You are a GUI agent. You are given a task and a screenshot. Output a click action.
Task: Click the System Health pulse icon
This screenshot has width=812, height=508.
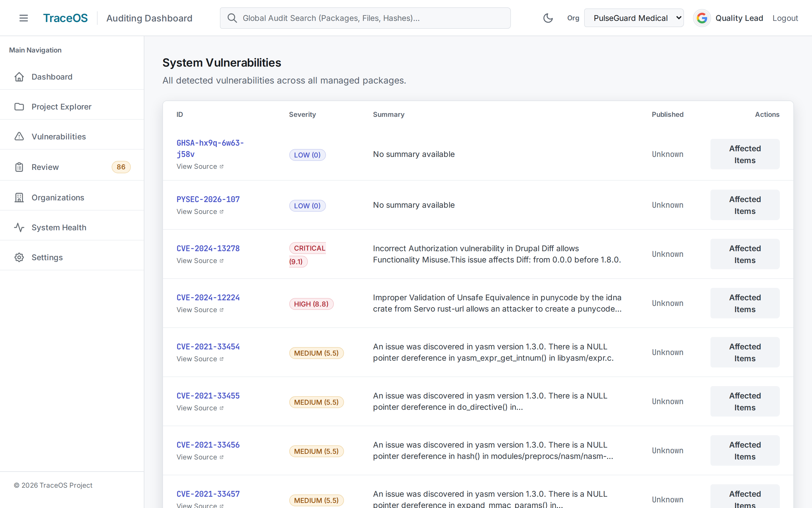click(x=19, y=227)
